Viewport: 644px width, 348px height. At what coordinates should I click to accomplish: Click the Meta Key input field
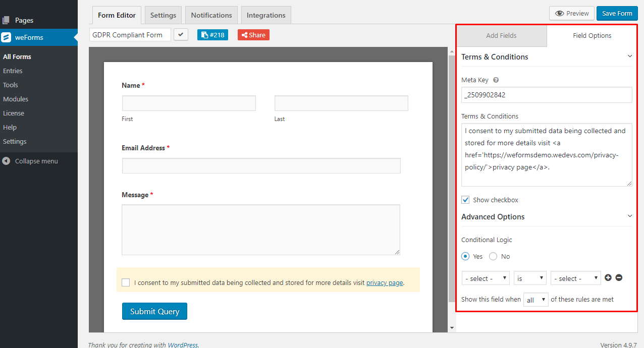click(x=547, y=95)
